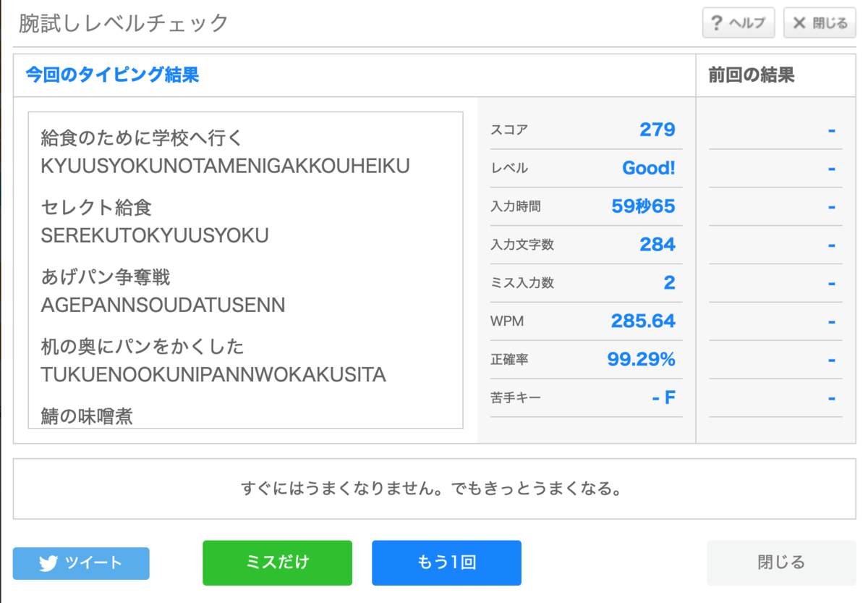Viewport: 868px width, 603px height.
Task: Click the score value 279
Action: pyautogui.click(x=657, y=130)
